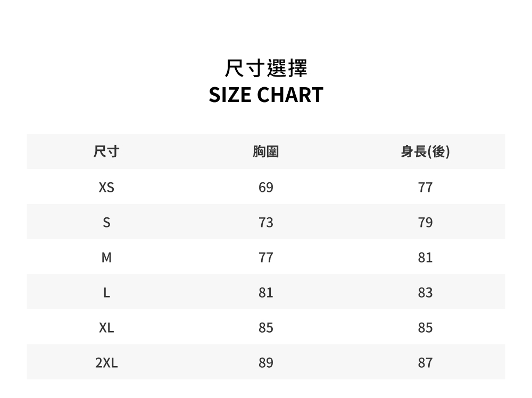The height and width of the screenshot is (398, 532).
Task: Click the L size label
Action: tap(106, 293)
